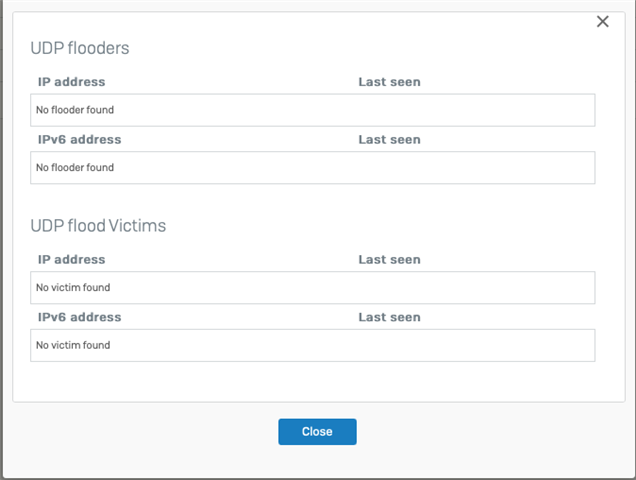Select the first No flooder found row
Viewport: 636px width, 480px height.
(313, 110)
